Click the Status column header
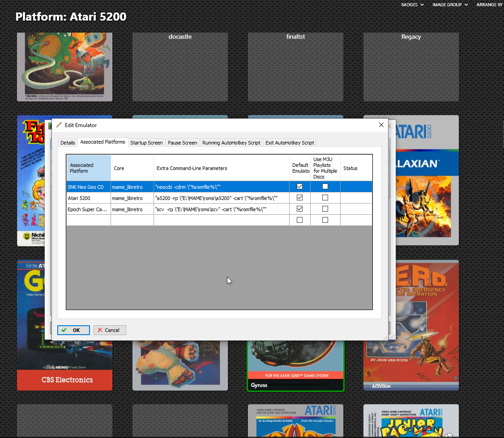 (356, 168)
